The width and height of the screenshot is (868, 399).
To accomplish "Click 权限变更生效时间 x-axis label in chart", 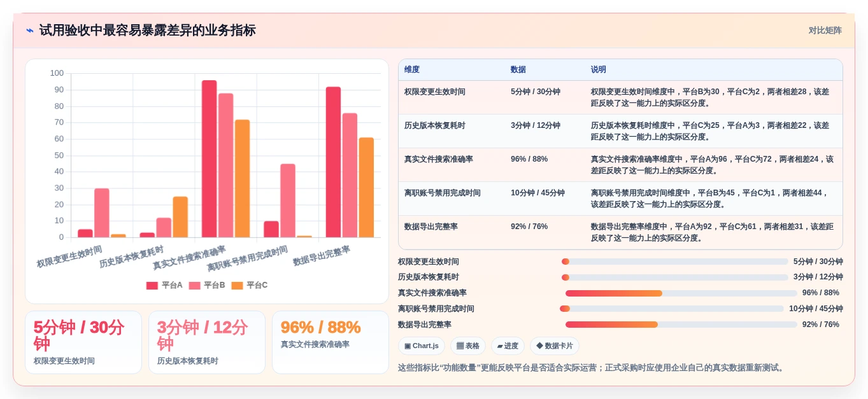I will [x=69, y=257].
